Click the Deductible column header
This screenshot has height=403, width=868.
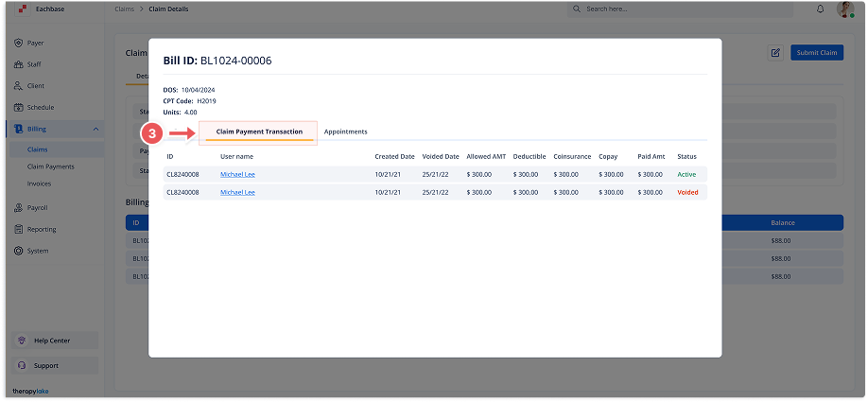(x=529, y=157)
